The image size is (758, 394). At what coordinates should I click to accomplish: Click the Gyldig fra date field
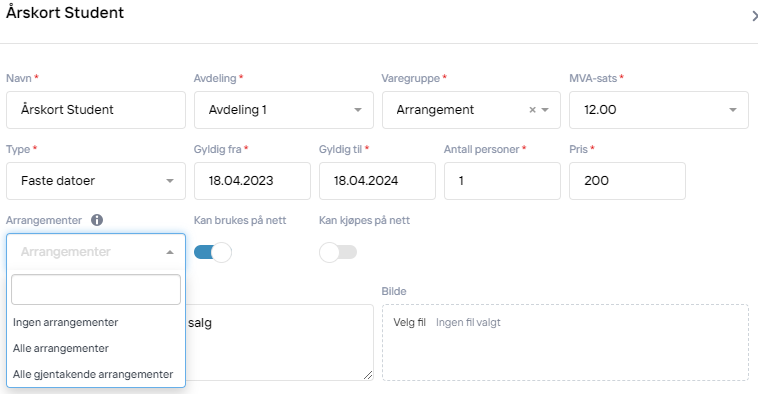(252, 181)
